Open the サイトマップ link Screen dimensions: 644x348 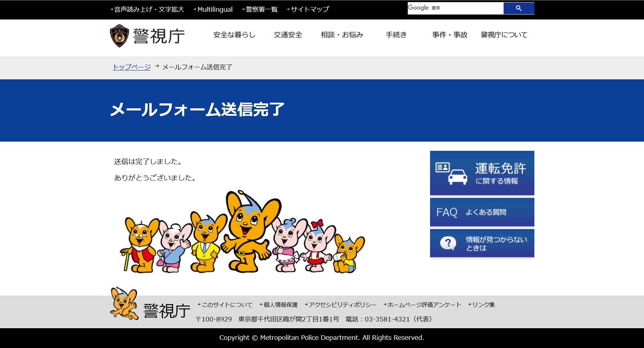309,10
